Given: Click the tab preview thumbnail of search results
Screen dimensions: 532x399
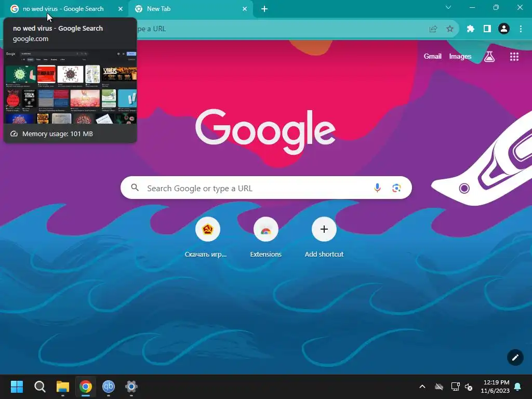Looking at the screenshot, I should [71, 87].
